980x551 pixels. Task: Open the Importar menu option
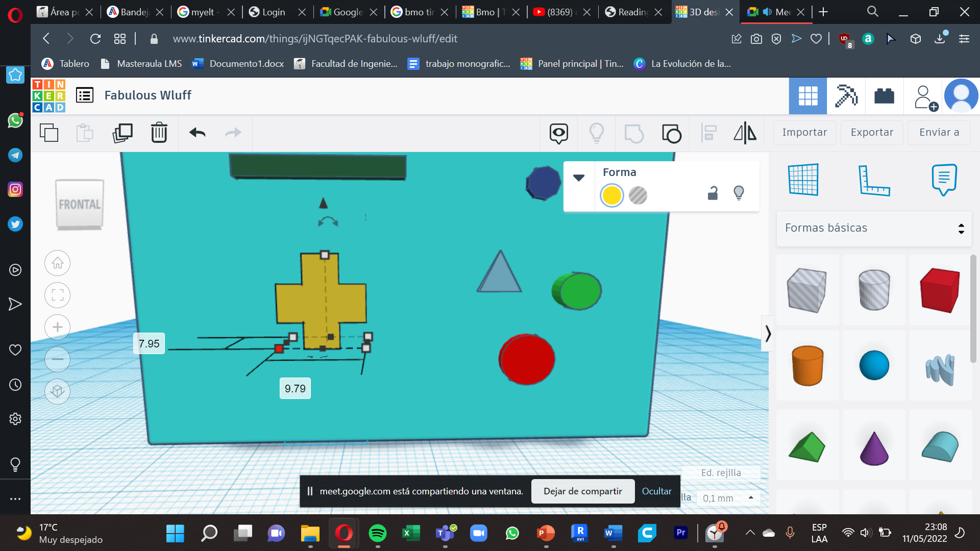[804, 132]
